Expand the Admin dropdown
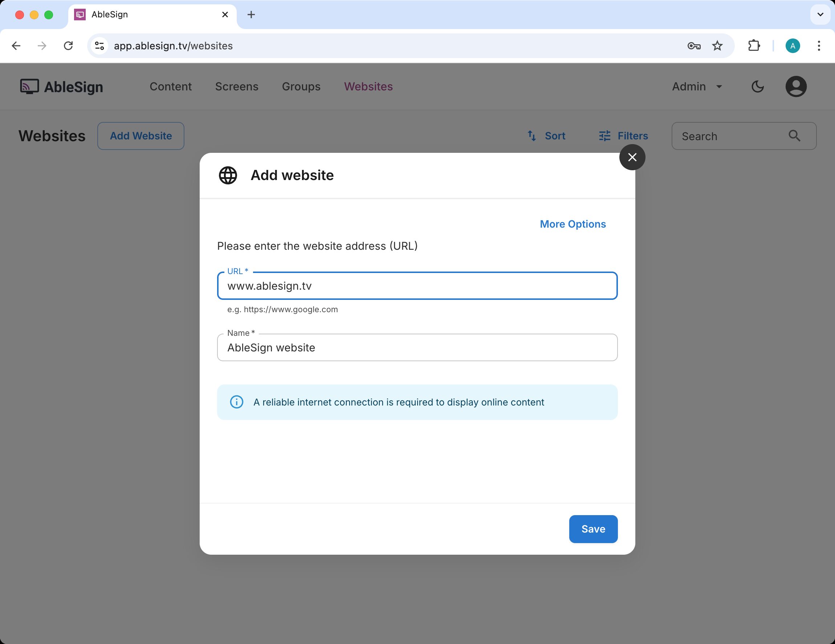 click(x=697, y=86)
